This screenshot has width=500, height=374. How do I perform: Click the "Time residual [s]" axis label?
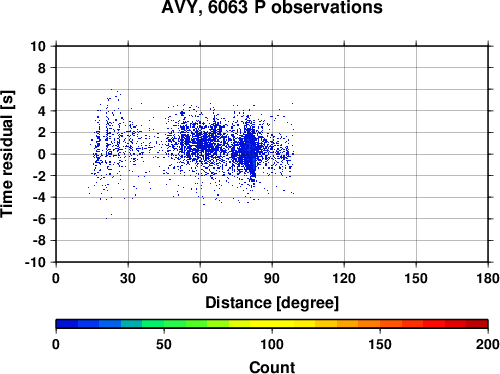[7, 154]
